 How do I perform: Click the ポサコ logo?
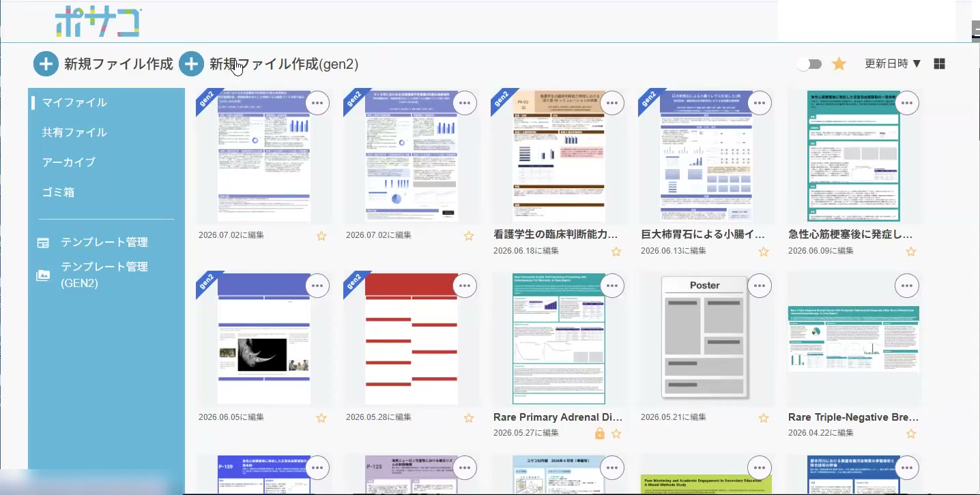pyautogui.click(x=98, y=22)
